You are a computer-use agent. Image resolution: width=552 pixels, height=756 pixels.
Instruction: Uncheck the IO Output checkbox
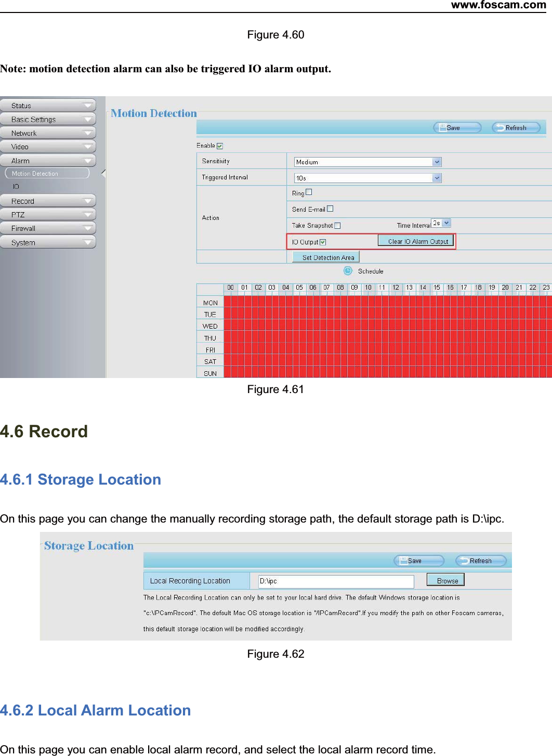(x=323, y=242)
